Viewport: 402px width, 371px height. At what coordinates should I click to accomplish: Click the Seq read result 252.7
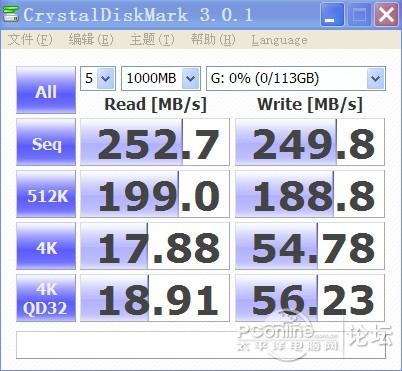(x=155, y=142)
